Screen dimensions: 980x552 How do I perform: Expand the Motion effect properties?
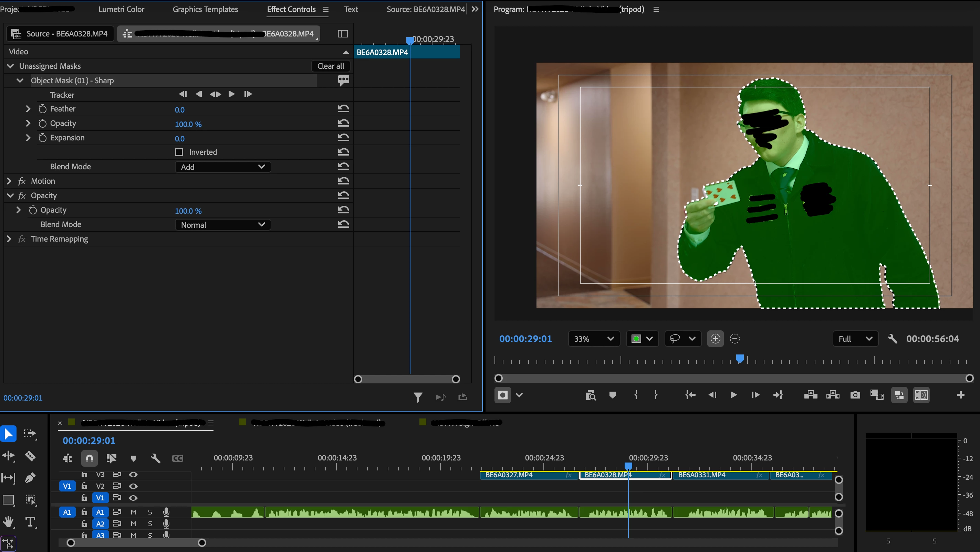9,181
